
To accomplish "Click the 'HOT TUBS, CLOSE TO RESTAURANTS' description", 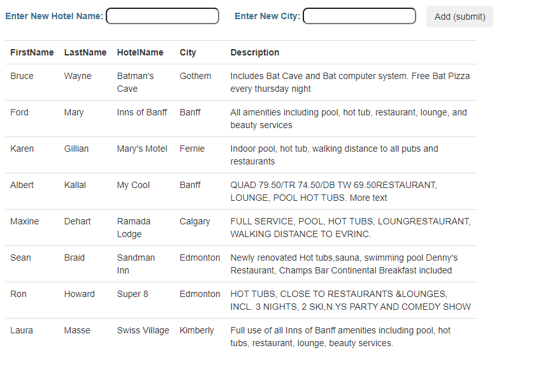I will pyautogui.click(x=351, y=300).
